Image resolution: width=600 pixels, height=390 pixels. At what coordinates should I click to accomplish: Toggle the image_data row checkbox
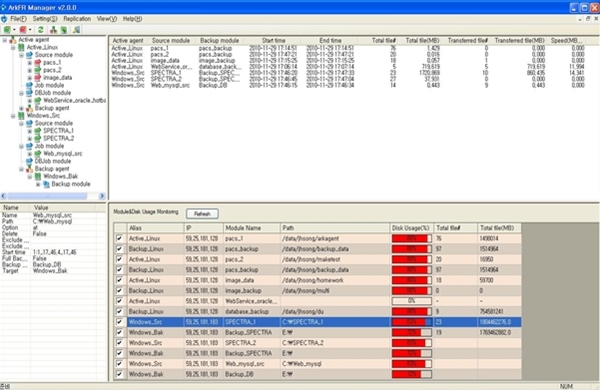coord(119,280)
